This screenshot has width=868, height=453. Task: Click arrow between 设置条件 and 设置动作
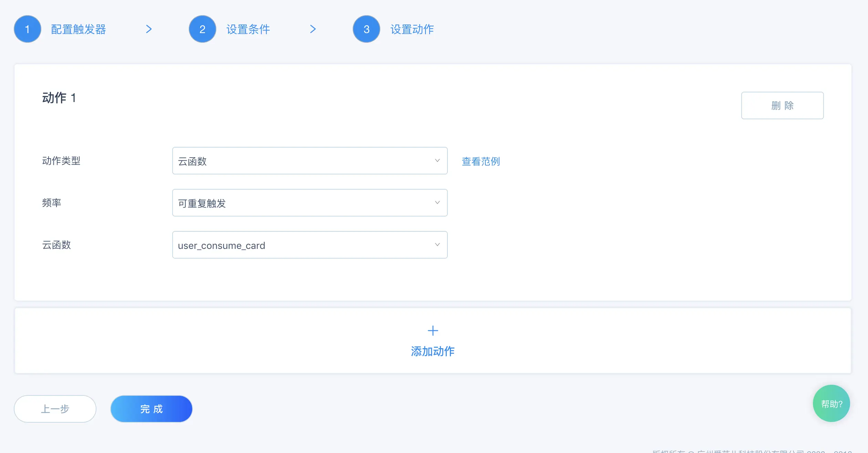pos(313,29)
